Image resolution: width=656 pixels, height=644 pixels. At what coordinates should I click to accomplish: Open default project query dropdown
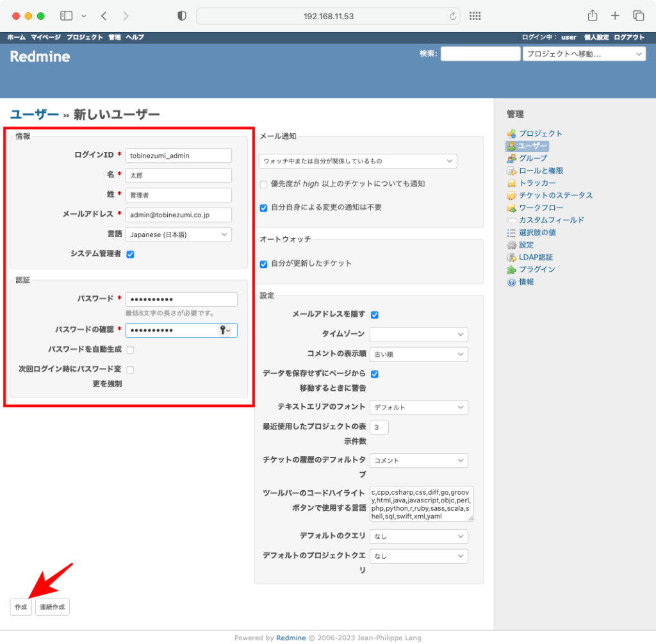point(419,556)
